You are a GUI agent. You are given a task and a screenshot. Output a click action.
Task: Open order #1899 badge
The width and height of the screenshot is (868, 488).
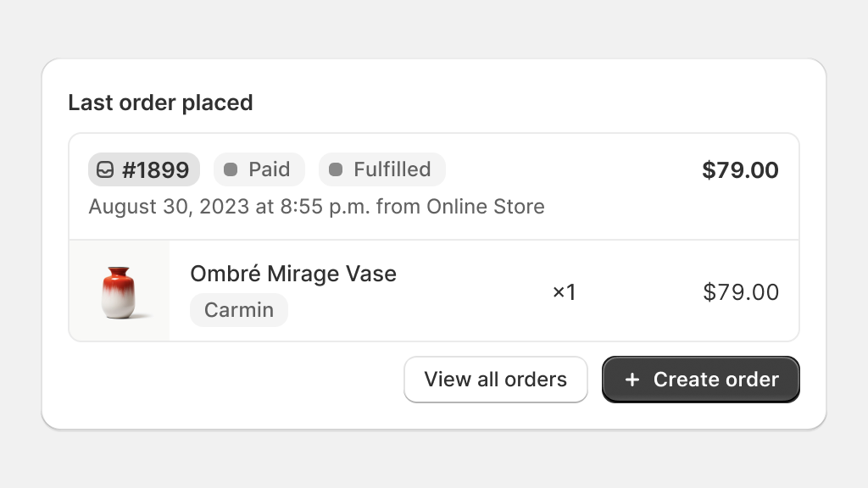click(144, 169)
